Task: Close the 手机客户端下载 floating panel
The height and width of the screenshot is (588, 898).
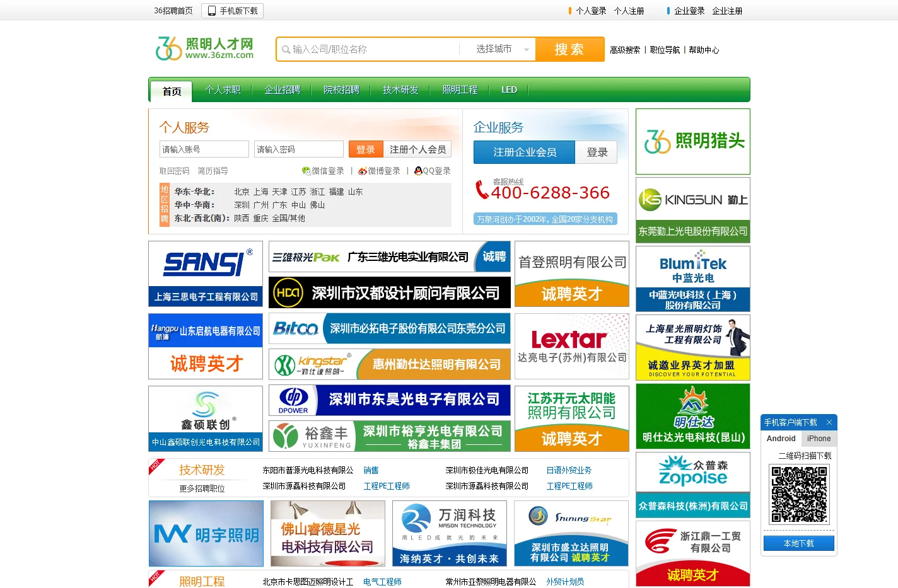Action: pyautogui.click(x=829, y=422)
